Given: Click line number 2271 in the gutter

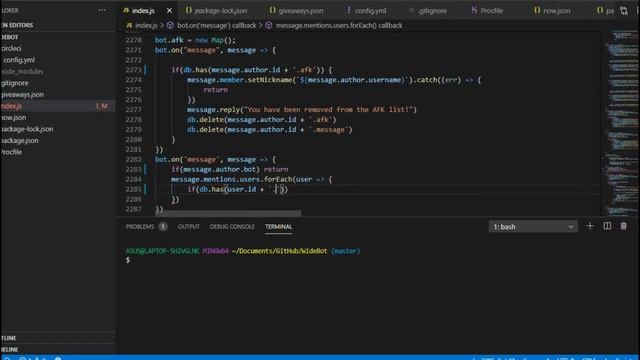Looking at the screenshot, I should point(133,50).
